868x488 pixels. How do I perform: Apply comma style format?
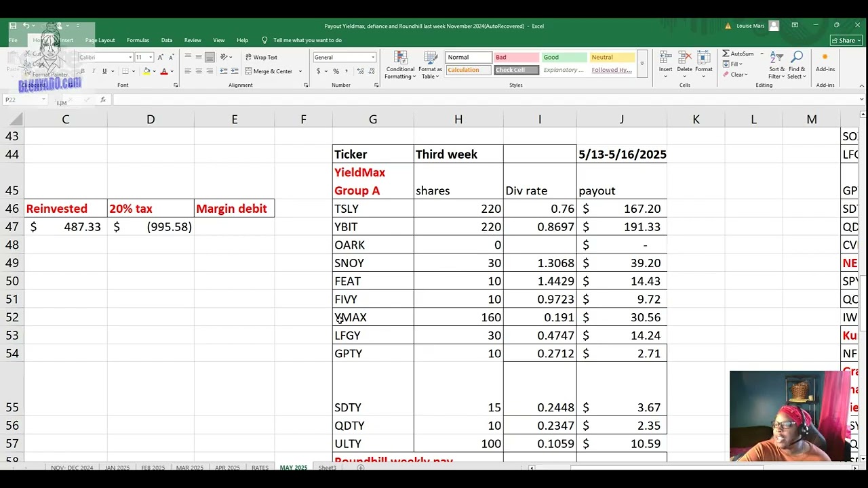tap(346, 71)
